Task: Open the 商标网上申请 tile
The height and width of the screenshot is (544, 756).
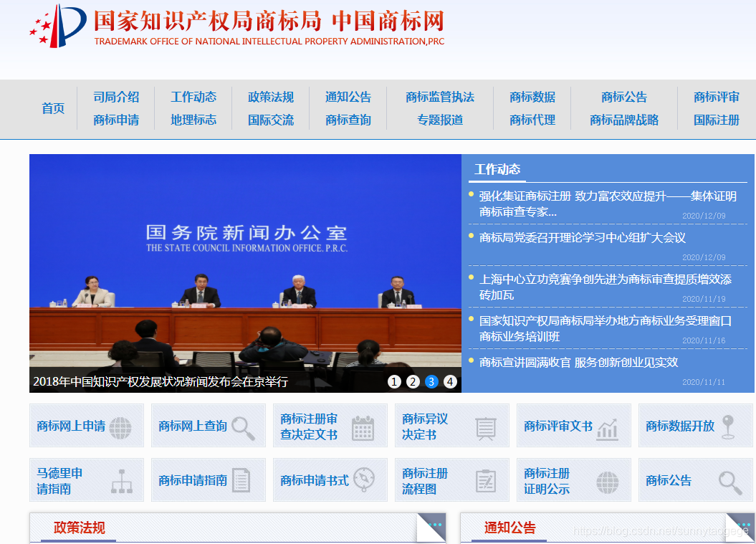Action: point(87,425)
